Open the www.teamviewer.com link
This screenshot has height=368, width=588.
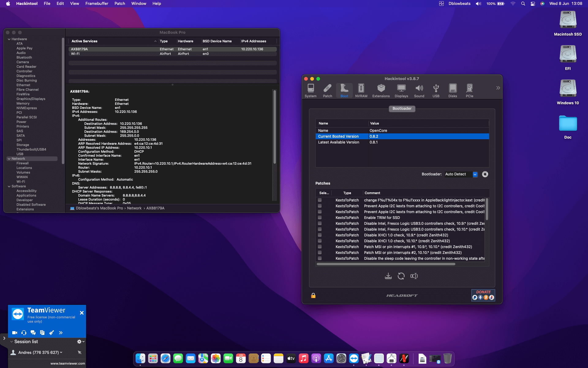pyautogui.click(x=68, y=363)
